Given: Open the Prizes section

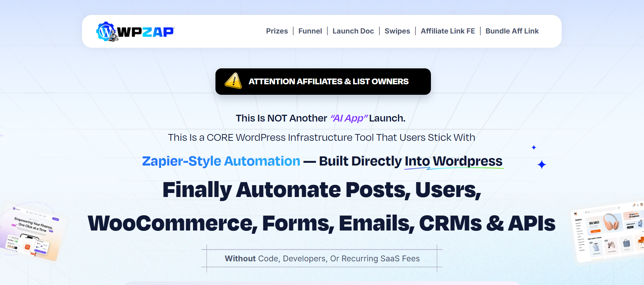Looking at the screenshot, I should (277, 31).
